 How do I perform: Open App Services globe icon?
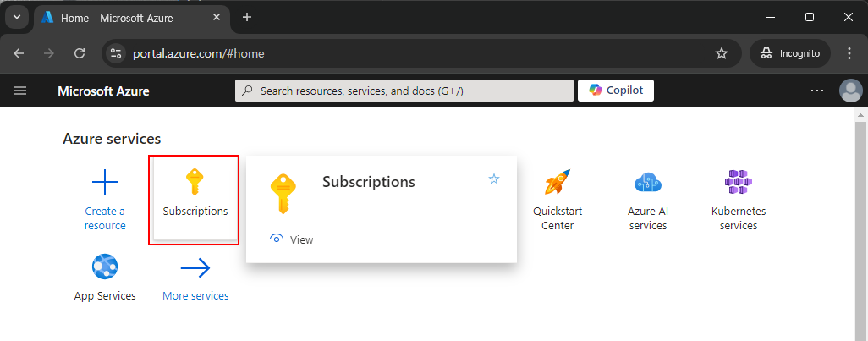[x=105, y=268]
